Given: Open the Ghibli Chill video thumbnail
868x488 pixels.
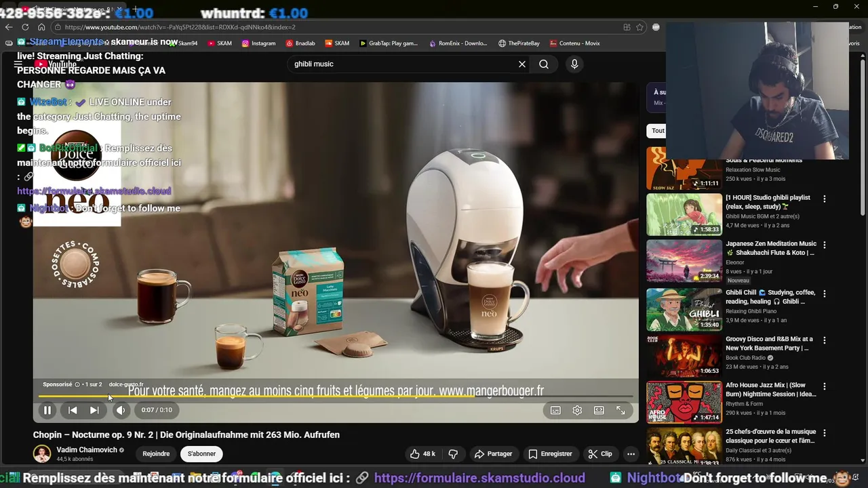Looking at the screenshot, I should coord(684,309).
